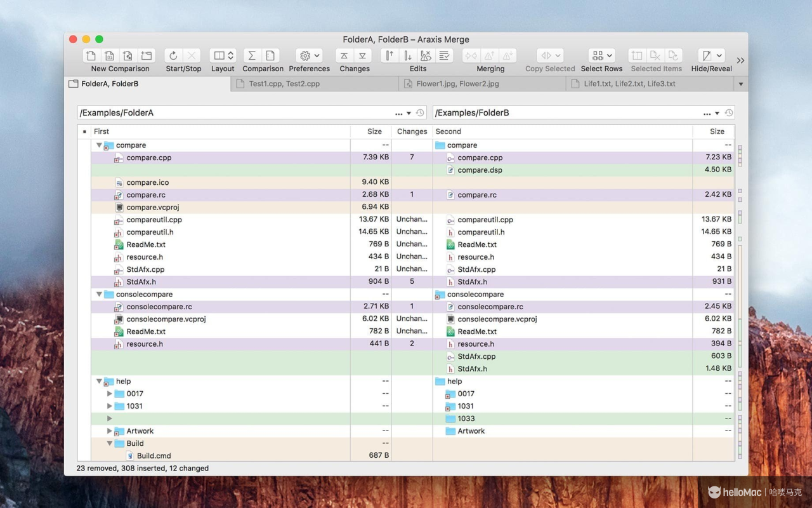The height and width of the screenshot is (508, 812).
Task: Collapse the consolecompare folder
Action: (x=99, y=295)
